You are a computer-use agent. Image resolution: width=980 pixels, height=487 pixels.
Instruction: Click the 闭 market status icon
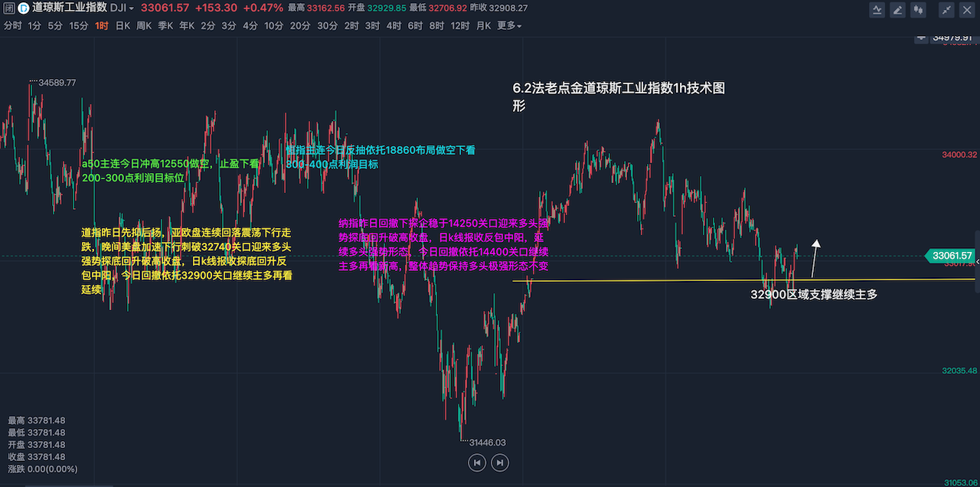[x=8, y=8]
